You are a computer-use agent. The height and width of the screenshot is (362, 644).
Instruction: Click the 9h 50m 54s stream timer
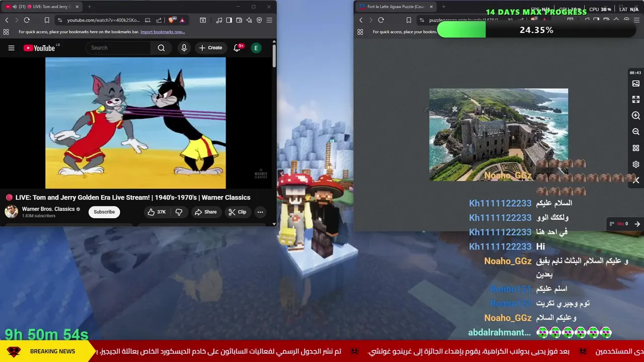click(46, 334)
